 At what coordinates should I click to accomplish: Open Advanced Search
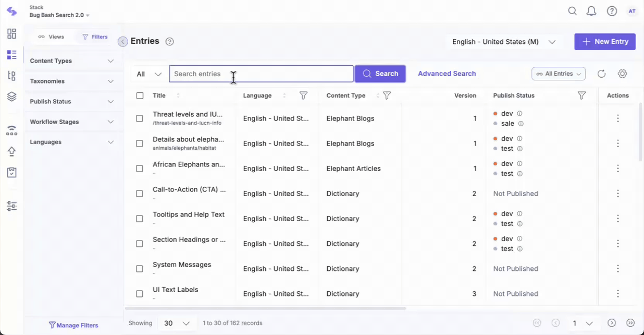pyautogui.click(x=447, y=74)
